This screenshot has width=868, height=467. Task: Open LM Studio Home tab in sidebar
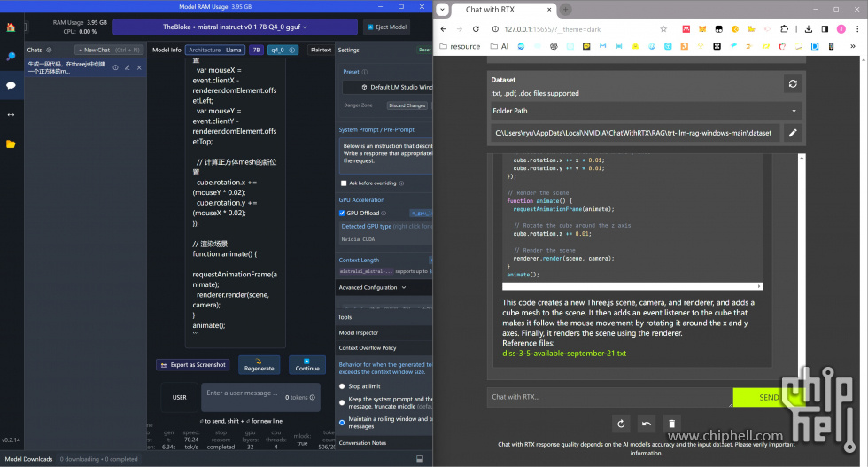[11, 27]
